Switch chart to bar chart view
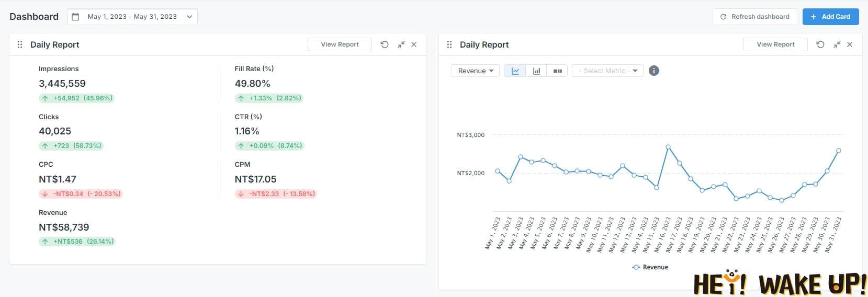This screenshot has height=297, width=868. coord(536,71)
